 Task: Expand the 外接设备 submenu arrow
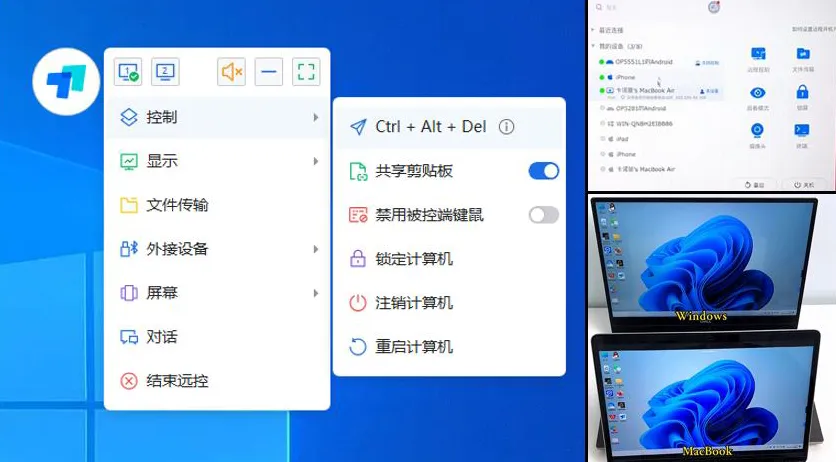click(316, 249)
